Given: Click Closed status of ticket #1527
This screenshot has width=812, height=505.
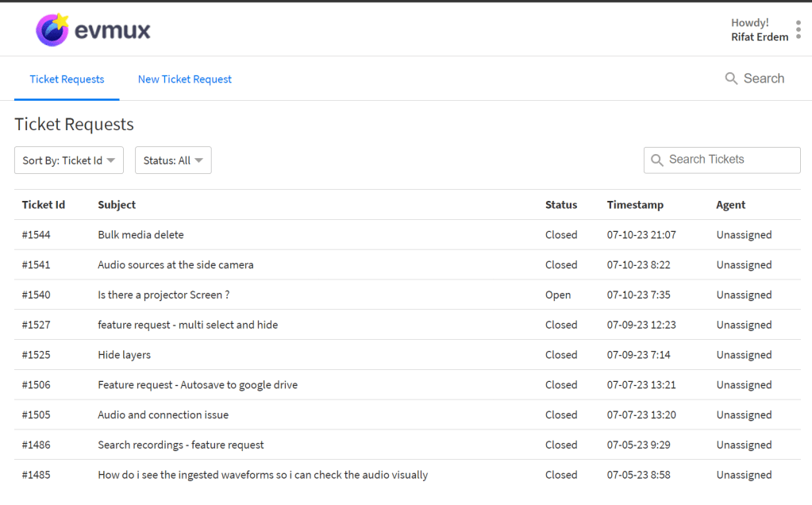Looking at the screenshot, I should [561, 325].
